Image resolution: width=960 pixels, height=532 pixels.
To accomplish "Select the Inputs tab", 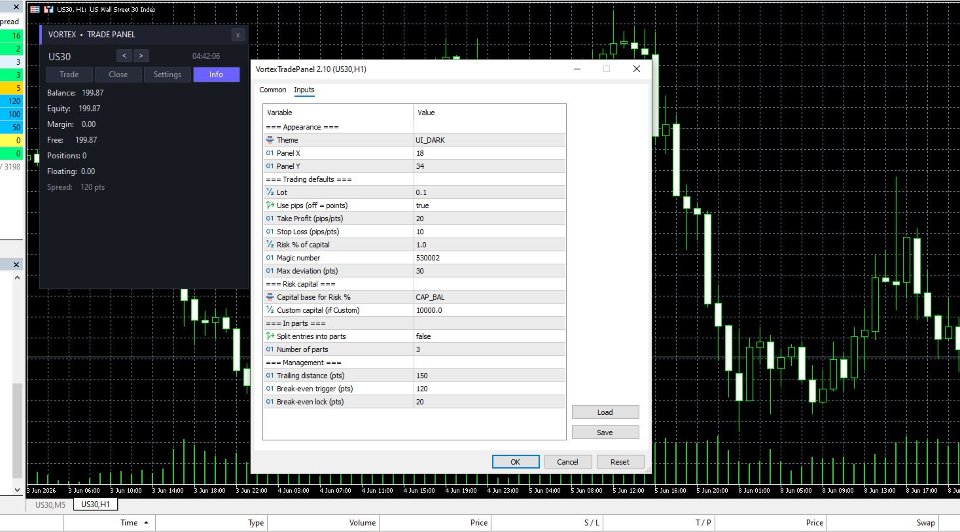I will tap(304, 89).
